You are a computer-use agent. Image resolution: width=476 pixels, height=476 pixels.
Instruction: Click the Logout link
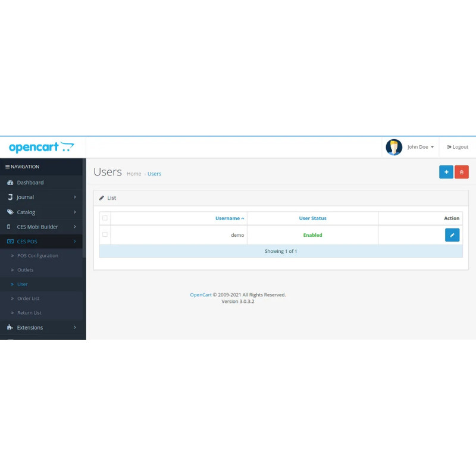tap(457, 147)
